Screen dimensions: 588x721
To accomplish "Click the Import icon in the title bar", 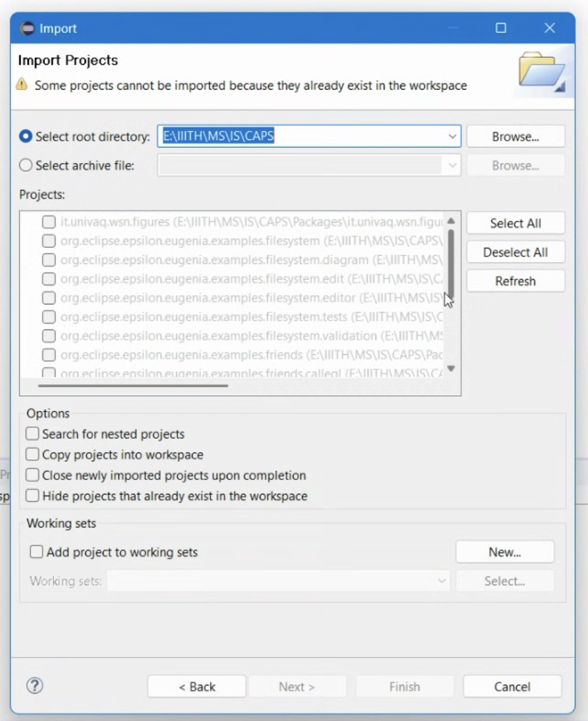I will (x=26, y=27).
